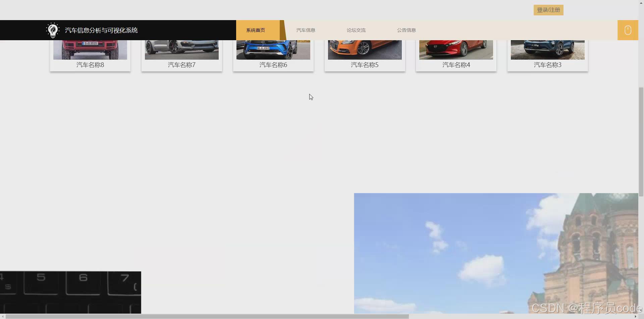The width and height of the screenshot is (644, 319).
Task: Click the cathedral photo banner
Action: (496, 253)
